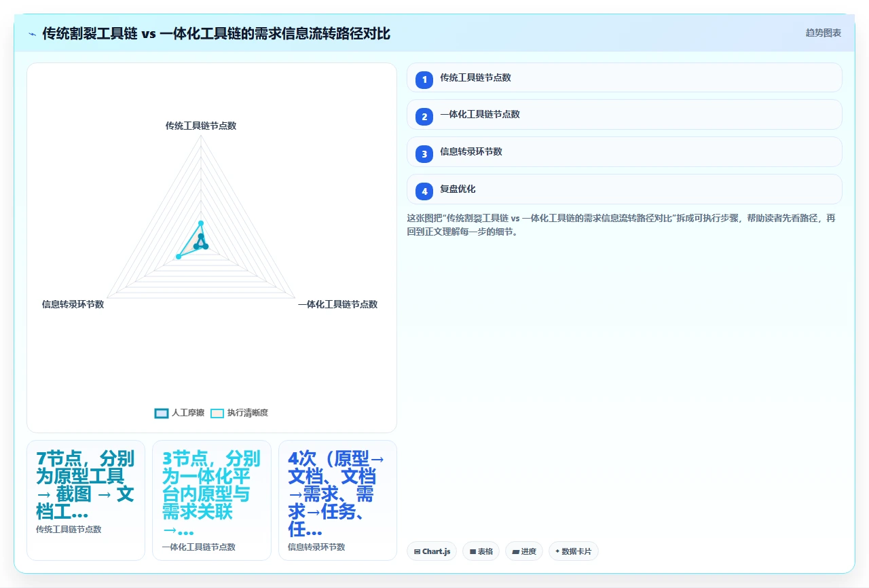Click the 进度 tag
Viewport: 869px width, 588px height.
tap(524, 551)
